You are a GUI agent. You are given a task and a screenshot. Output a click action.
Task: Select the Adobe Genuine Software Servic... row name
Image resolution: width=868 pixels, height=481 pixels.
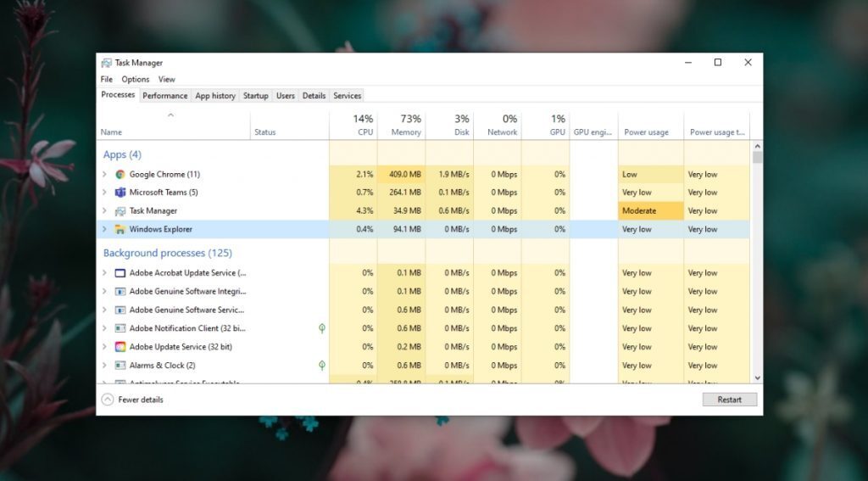point(186,310)
